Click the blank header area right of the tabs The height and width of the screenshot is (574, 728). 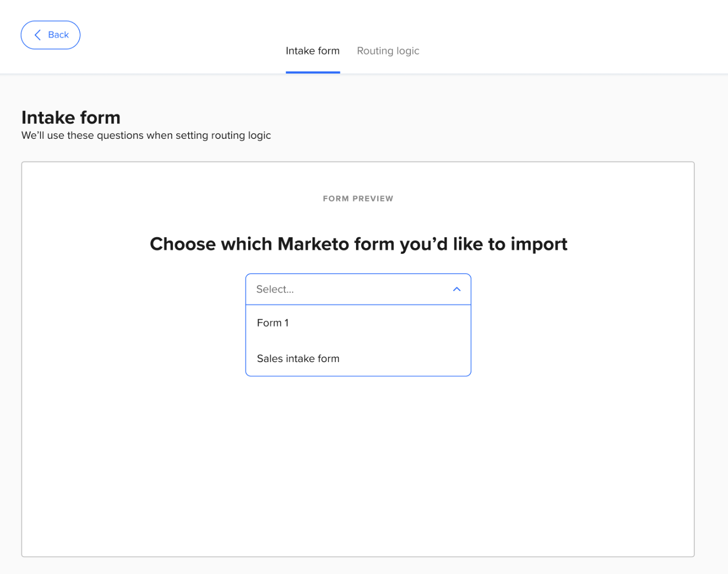point(570,41)
